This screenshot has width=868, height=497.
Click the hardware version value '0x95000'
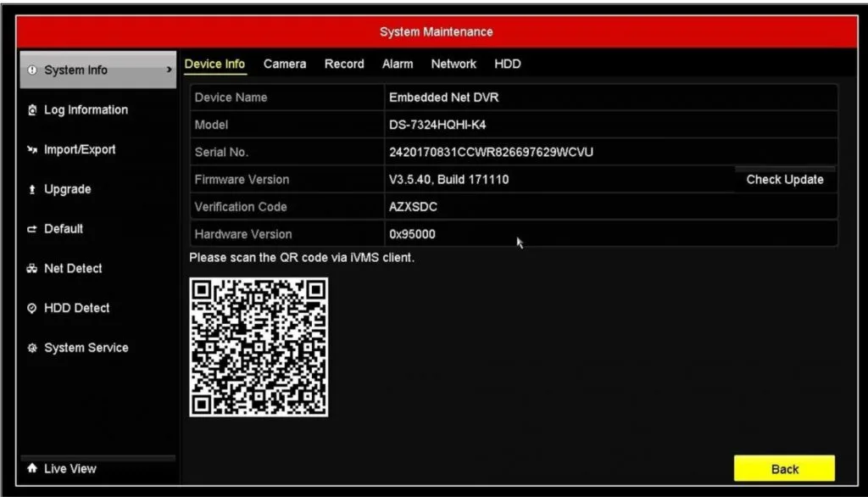[412, 234]
